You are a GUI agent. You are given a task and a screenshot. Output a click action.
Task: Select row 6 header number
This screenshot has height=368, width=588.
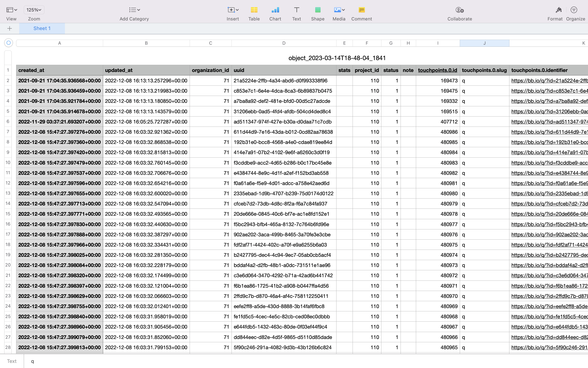[x=8, y=121]
